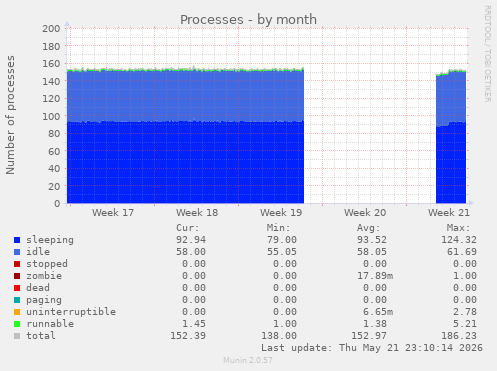The image size is (497, 371).
Task: Click the zombie legend color swatch
Action: pos(17,276)
